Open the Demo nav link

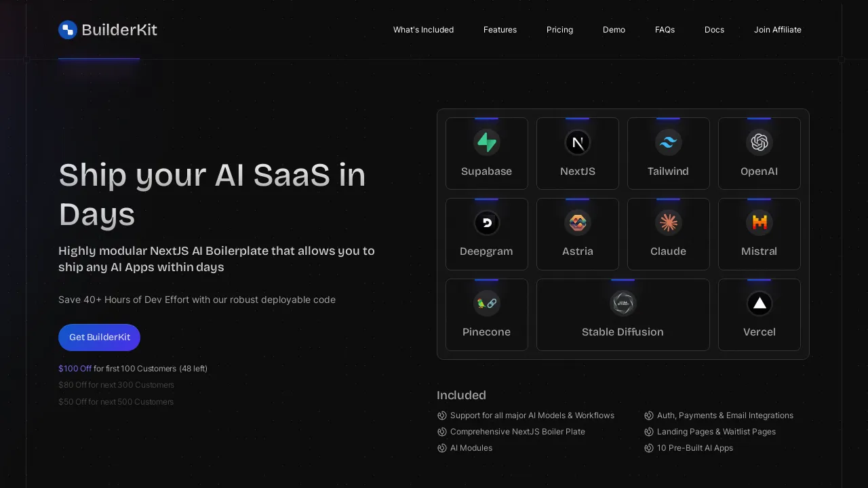614,30
